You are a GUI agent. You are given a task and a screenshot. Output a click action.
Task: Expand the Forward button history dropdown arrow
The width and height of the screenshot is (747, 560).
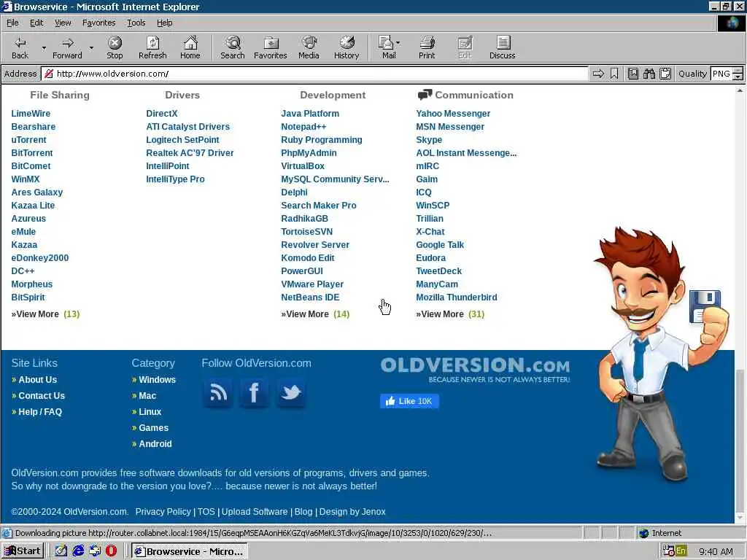[91, 47]
